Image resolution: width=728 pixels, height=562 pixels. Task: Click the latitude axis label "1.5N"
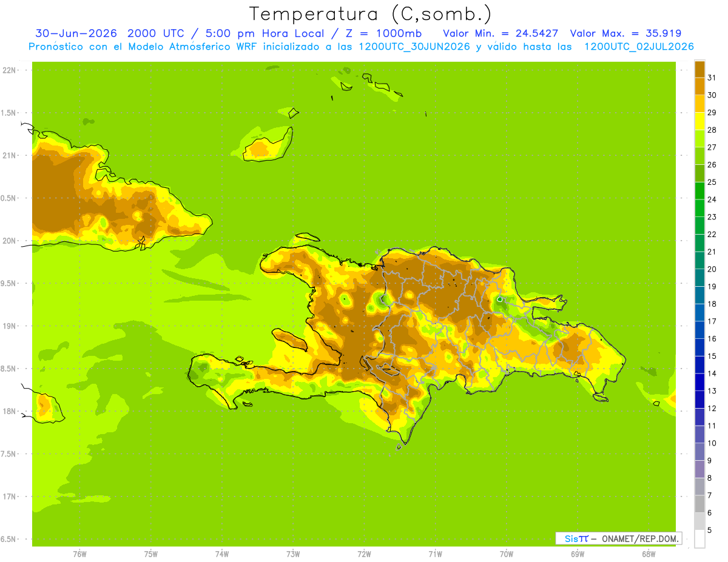click(x=9, y=113)
